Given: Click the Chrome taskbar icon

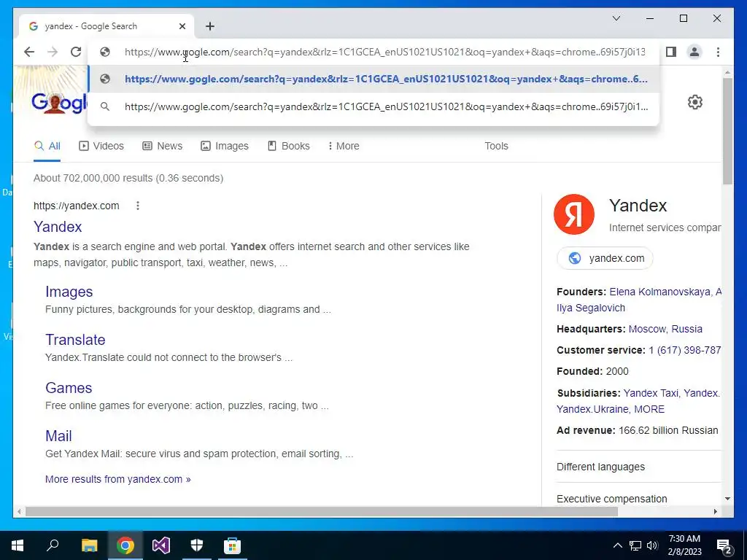Looking at the screenshot, I should pos(125,545).
